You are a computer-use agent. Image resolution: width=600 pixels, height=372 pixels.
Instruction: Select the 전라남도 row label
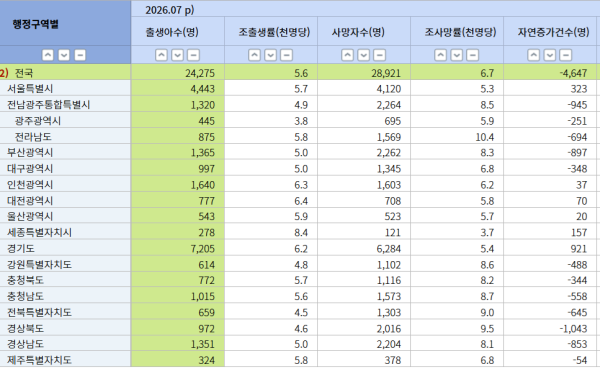pyautogui.click(x=33, y=137)
